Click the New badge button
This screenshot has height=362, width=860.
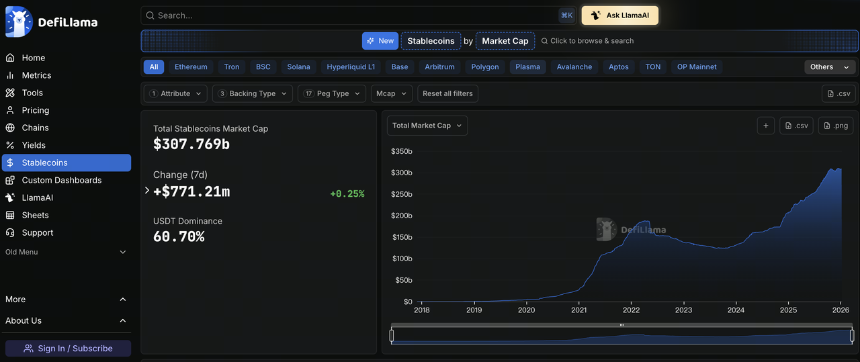pos(380,41)
